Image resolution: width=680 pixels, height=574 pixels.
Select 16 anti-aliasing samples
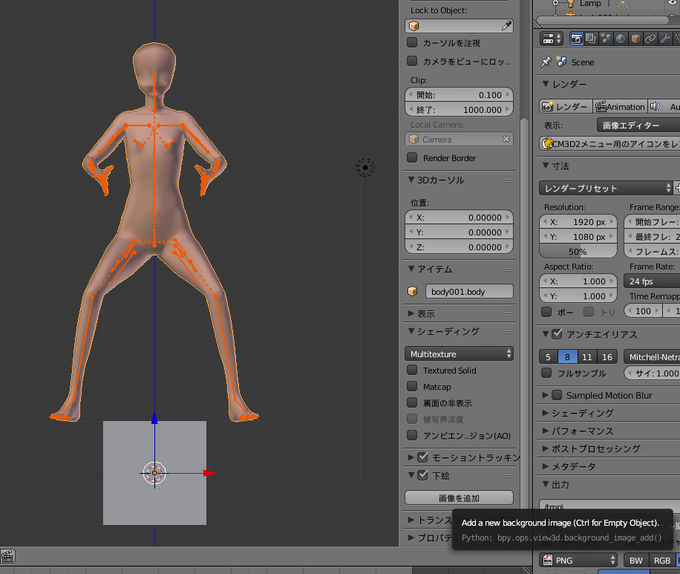(607, 357)
